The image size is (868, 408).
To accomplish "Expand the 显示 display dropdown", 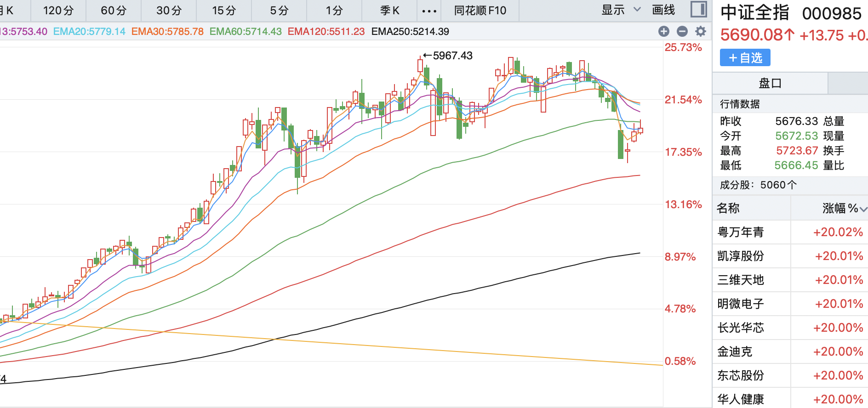I will [621, 10].
